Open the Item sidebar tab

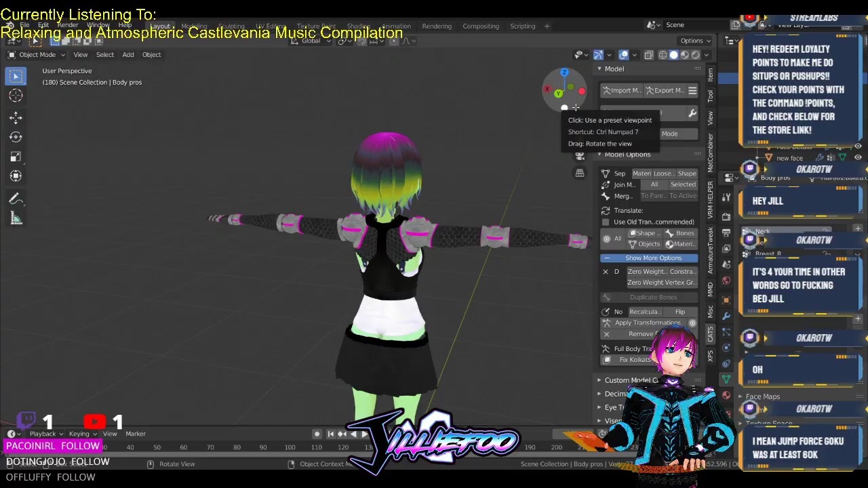710,74
